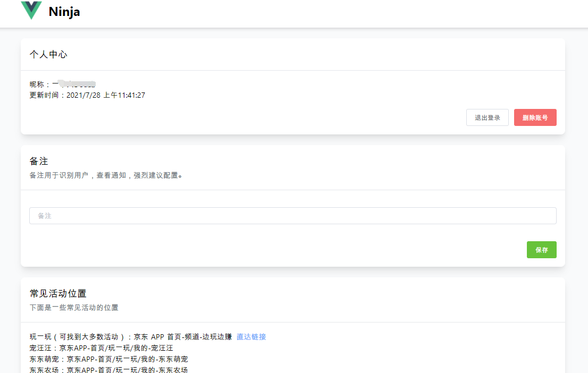The image size is (588, 373).
Task: Click the 备注 section heading
Action: point(39,161)
